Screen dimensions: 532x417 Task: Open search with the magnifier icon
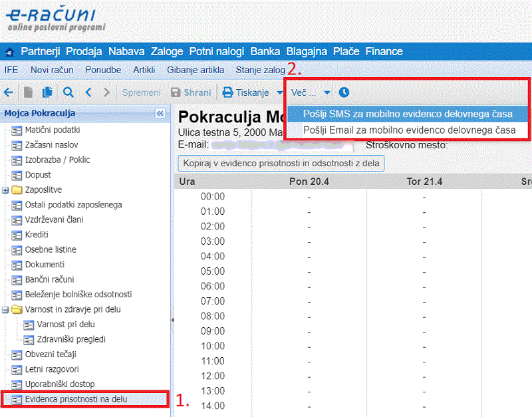pyautogui.click(x=68, y=92)
